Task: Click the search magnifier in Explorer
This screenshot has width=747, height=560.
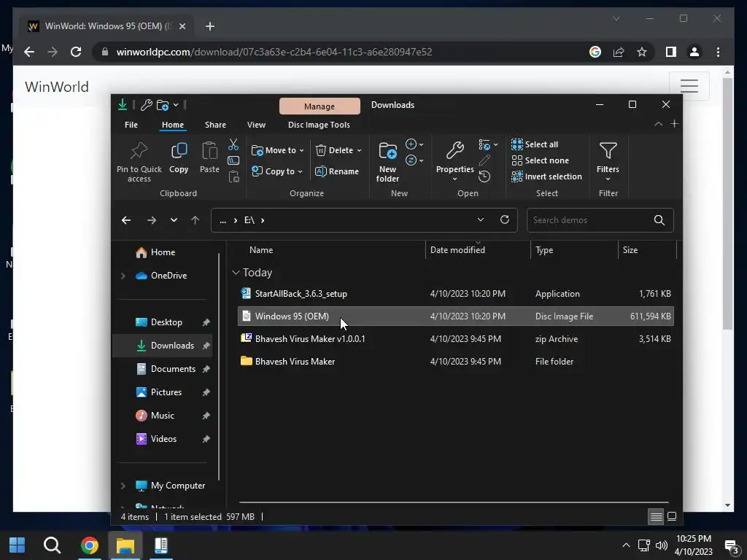Action: coord(659,220)
